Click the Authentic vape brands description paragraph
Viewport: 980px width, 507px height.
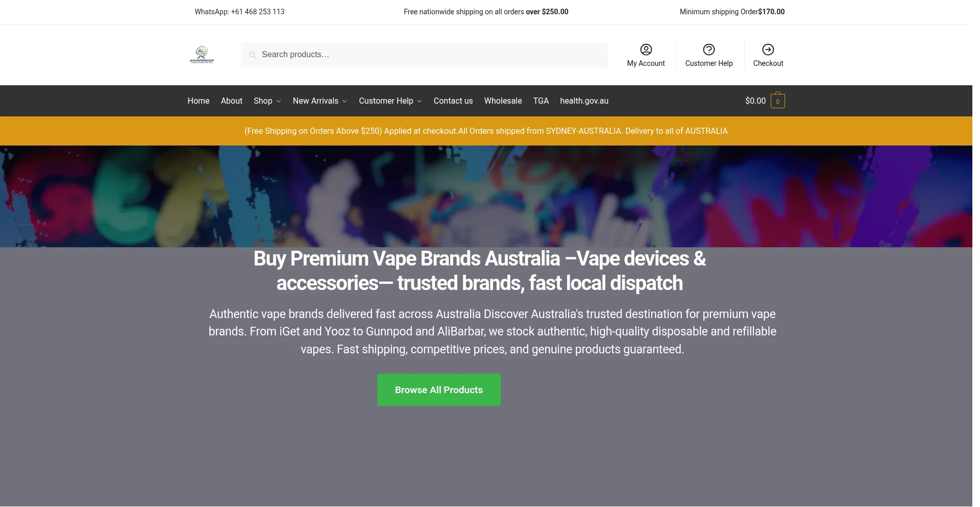(492, 332)
